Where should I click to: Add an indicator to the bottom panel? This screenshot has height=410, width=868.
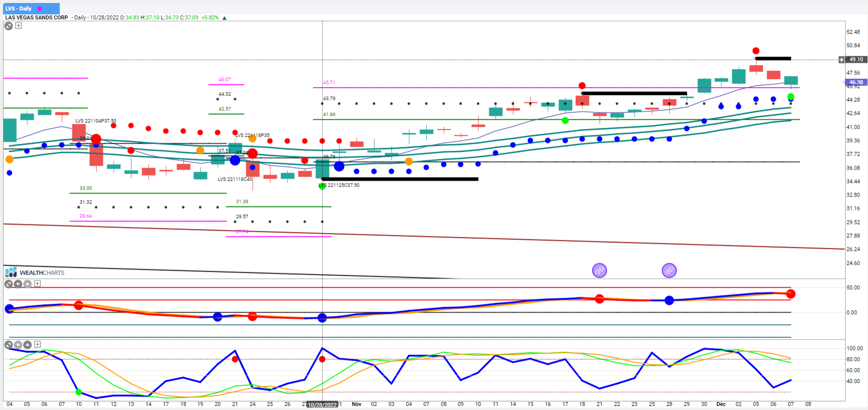[x=37, y=344]
